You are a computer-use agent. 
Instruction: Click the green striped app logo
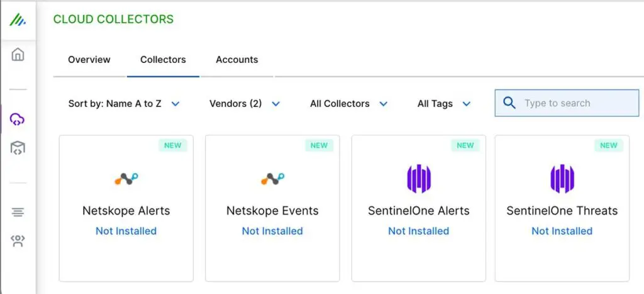pyautogui.click(x=18, y=20)
